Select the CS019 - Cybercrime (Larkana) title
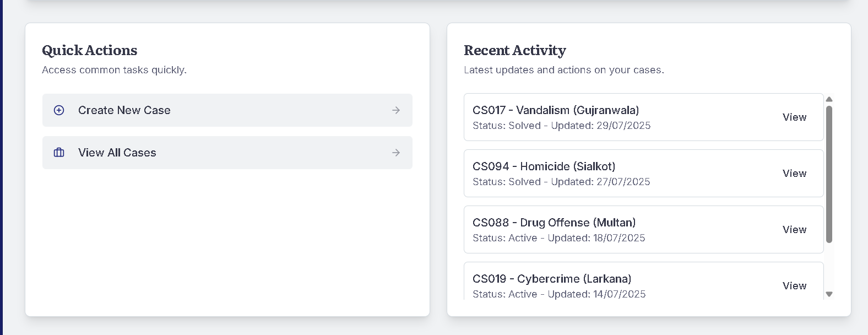 click(x=552, y=279)
